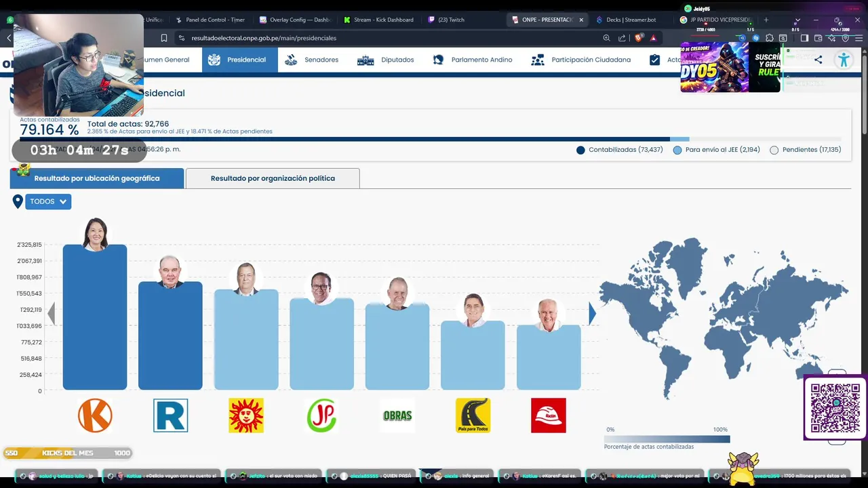Switch to JP PARTIDO VICEPRESIDE tab
The image size is (868, 488).
point(715,20)
